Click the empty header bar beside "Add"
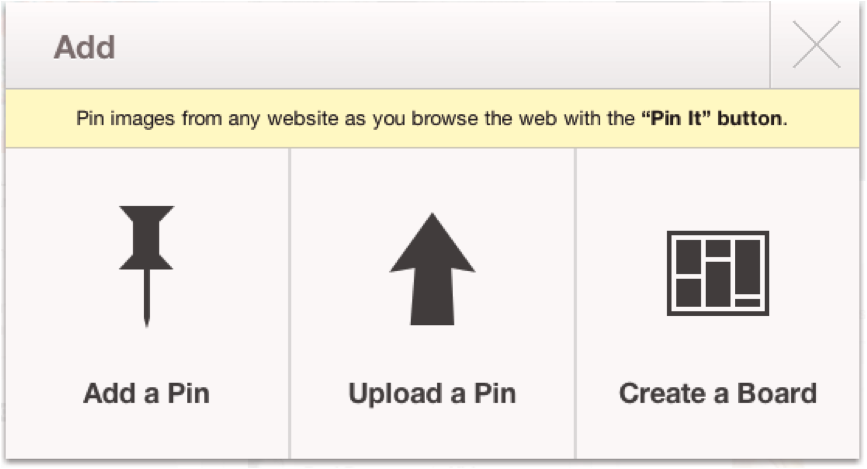This screenshot has height=469, width=867. [x=442, y=46]
